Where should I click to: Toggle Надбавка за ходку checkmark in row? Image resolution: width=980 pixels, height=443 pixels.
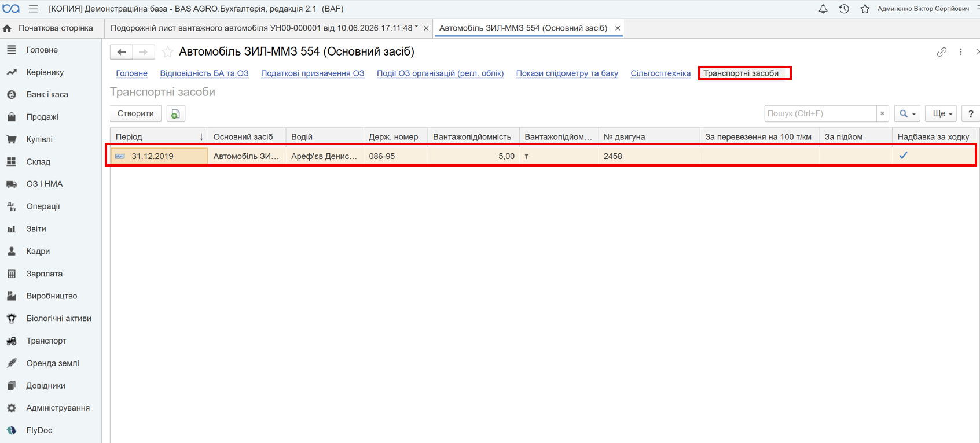tap(903, 156)
